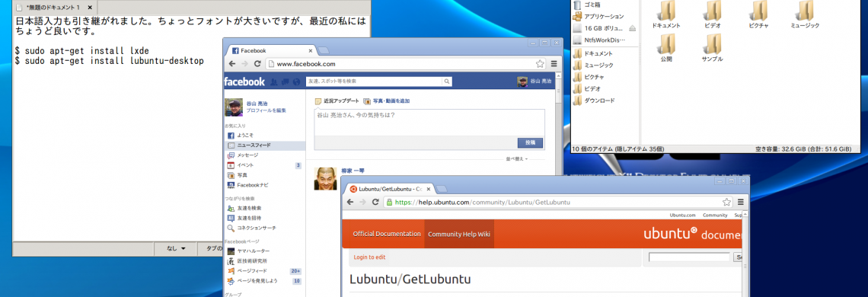Click the 投稿 post button

pos(531,142)
